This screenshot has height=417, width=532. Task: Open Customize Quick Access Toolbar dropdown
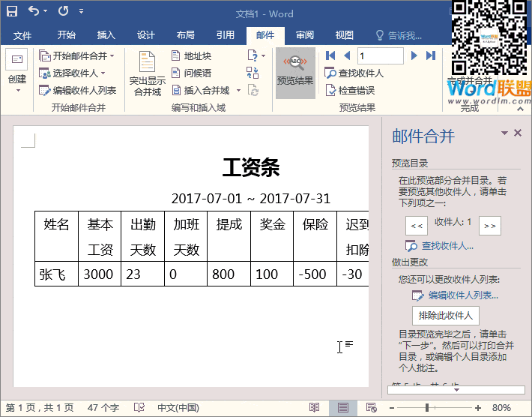(81, 11)
